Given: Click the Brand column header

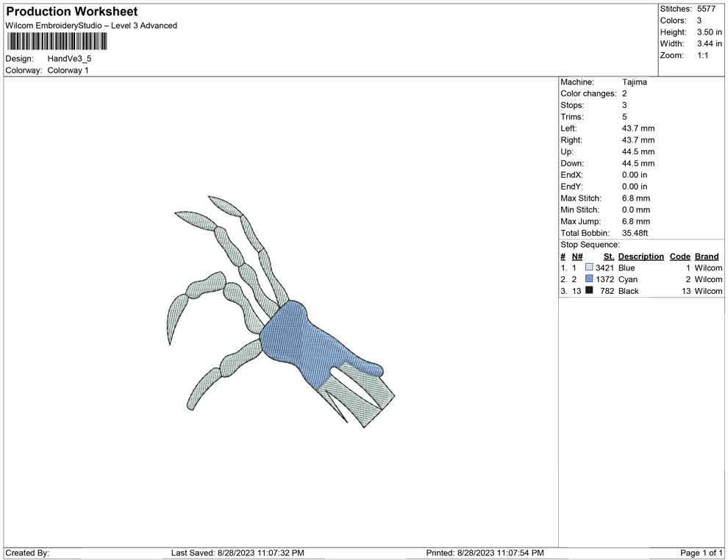Looking at the screenshot, I should click(x=706, y=256).
